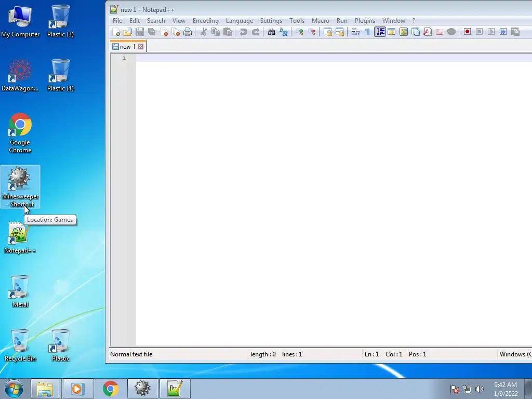Click the macro Playback icon
Viewport: 532px width, 399px height.
point(491,32)
